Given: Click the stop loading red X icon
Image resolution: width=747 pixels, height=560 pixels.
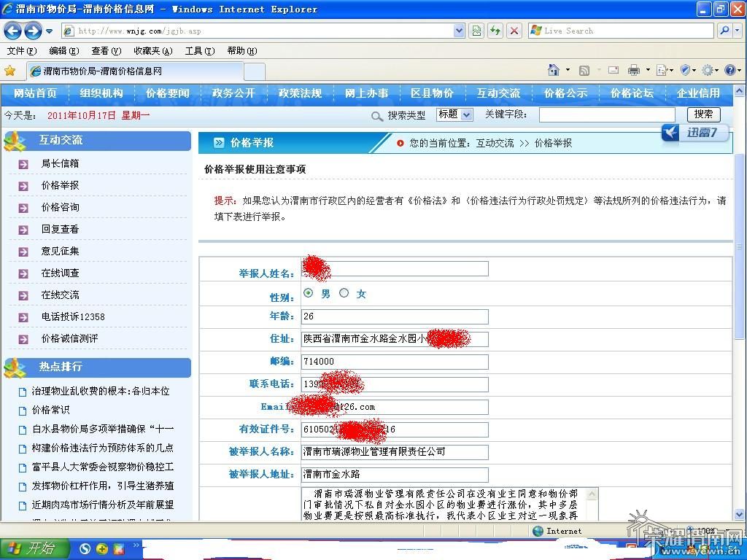Looking at the screenshot, I should click(514, 31).
